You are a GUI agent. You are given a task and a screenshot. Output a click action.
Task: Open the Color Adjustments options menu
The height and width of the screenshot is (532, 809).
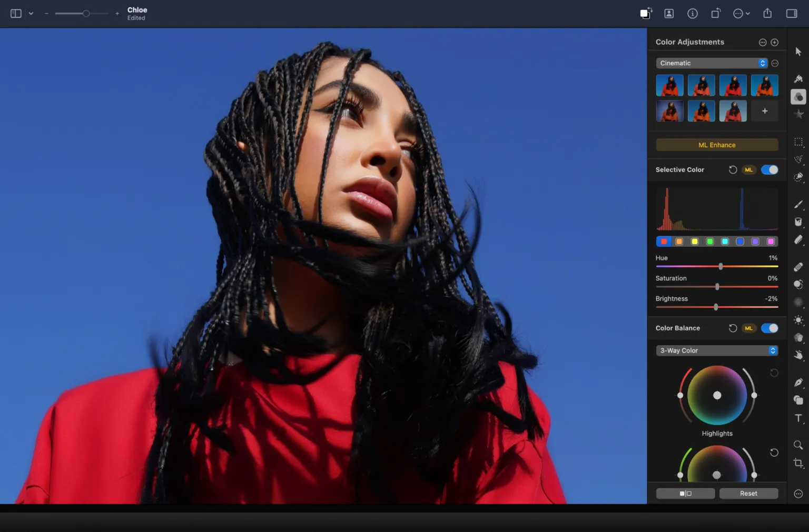pos(762,42)
